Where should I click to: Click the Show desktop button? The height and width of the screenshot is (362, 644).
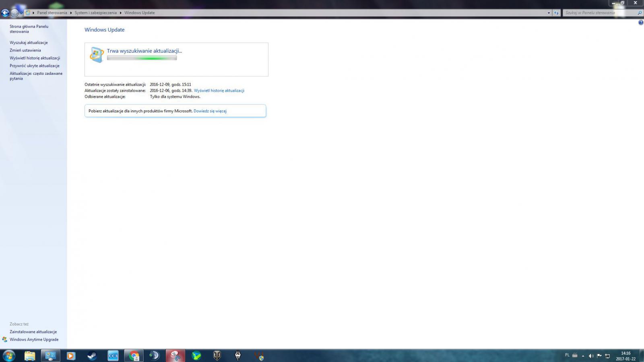[641, 356]
